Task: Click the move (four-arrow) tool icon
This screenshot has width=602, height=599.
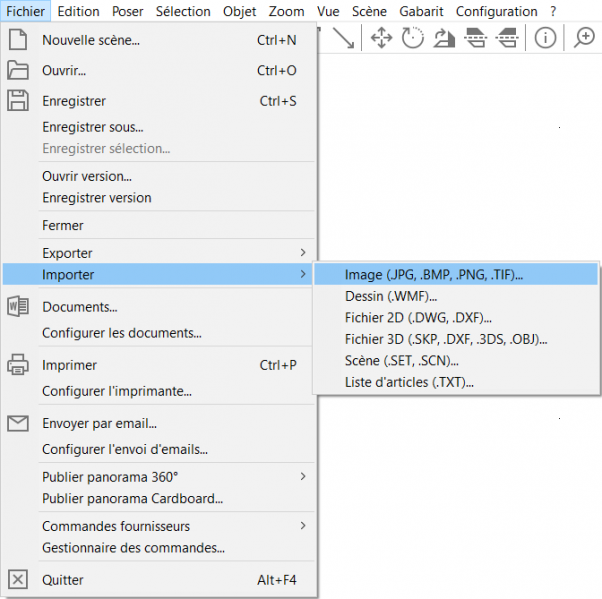Action: click(x=381, y=38)
